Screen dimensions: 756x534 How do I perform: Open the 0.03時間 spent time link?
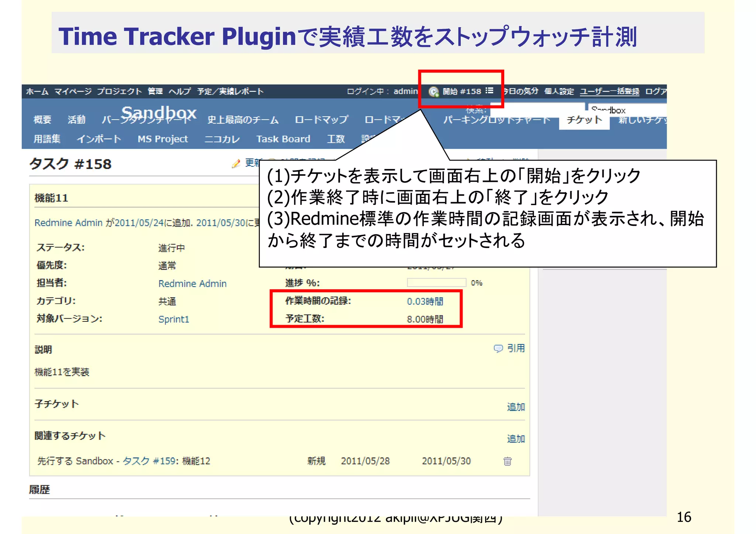[x=425, y=302]
